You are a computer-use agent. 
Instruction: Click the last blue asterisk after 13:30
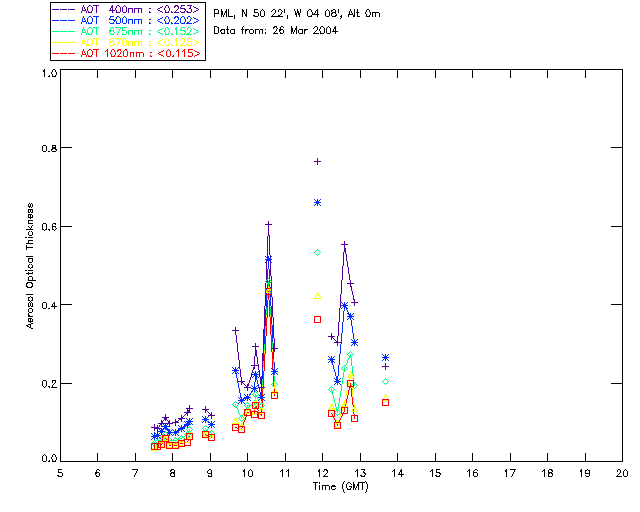click(x=385, y=358)
